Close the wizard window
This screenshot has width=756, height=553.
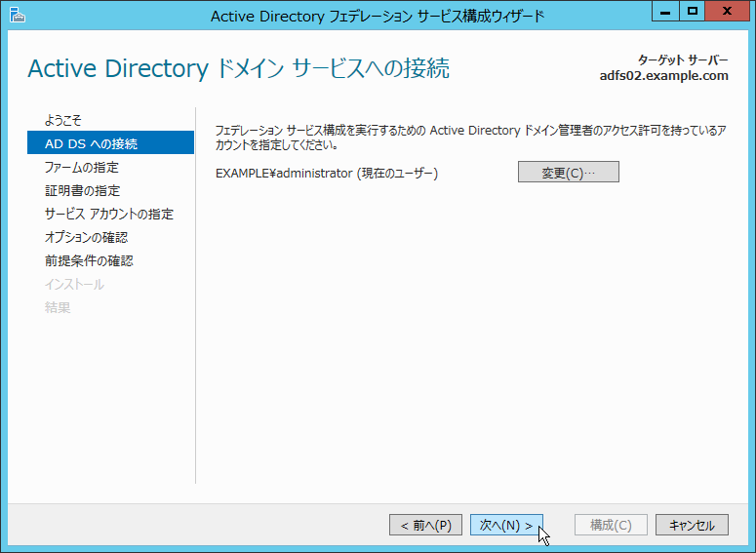click(727, 12)
